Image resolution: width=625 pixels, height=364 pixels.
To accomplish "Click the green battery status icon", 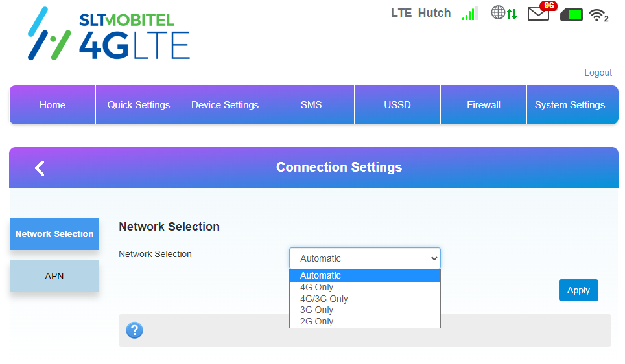I will 572,15.
